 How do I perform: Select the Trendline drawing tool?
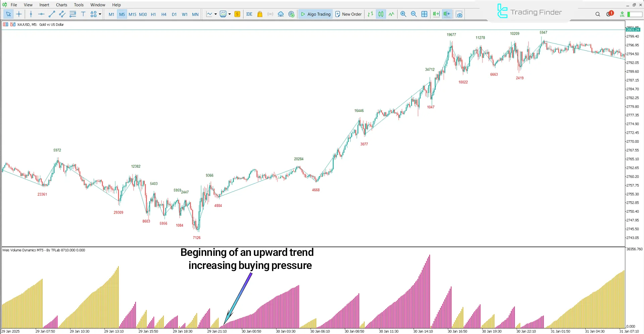point(52,14)
